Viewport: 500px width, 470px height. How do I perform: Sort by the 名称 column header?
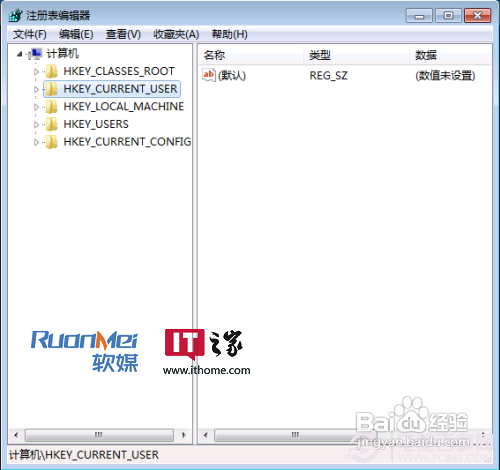251,55
